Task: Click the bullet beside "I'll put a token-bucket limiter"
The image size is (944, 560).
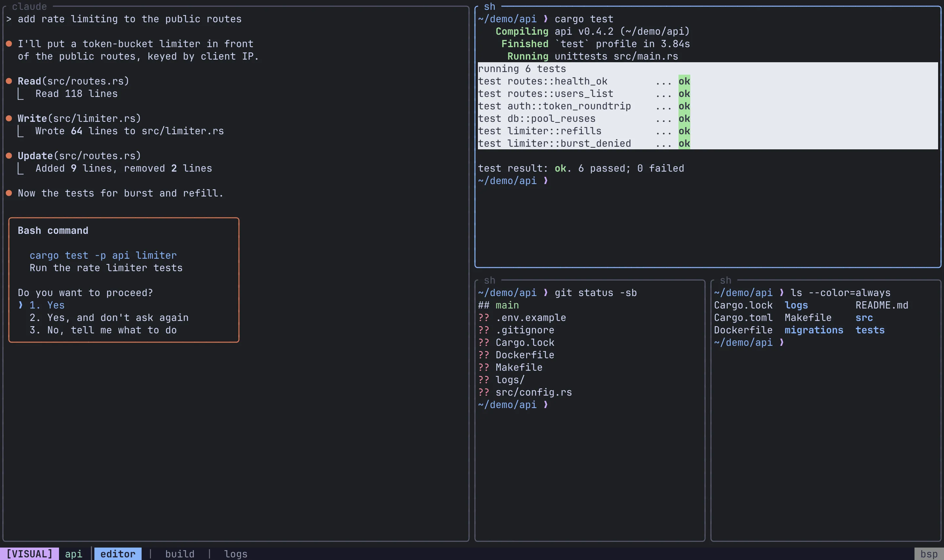Action: (x=9, y=44)
